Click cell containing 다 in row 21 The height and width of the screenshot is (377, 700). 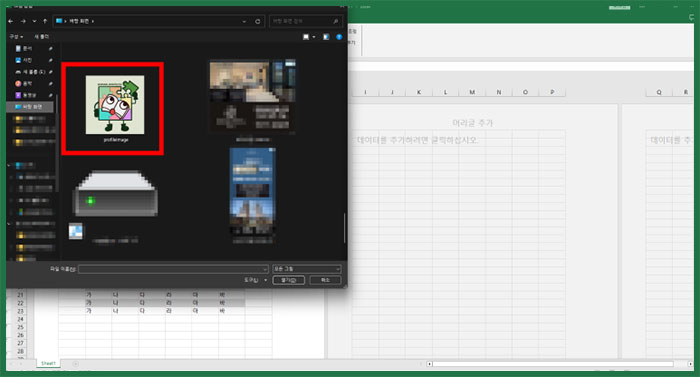tap(142, 294)
